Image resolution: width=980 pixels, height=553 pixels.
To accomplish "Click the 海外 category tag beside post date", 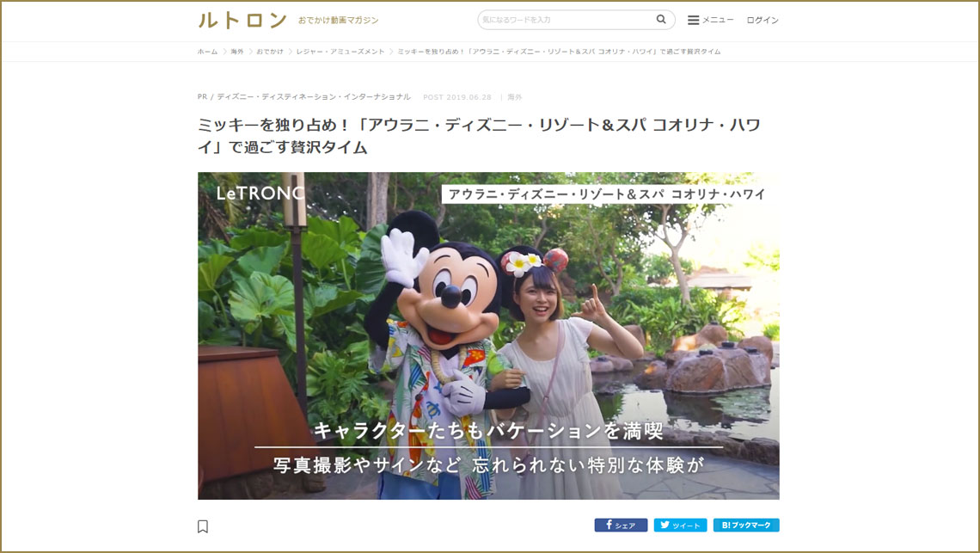I will click(515, 97).
